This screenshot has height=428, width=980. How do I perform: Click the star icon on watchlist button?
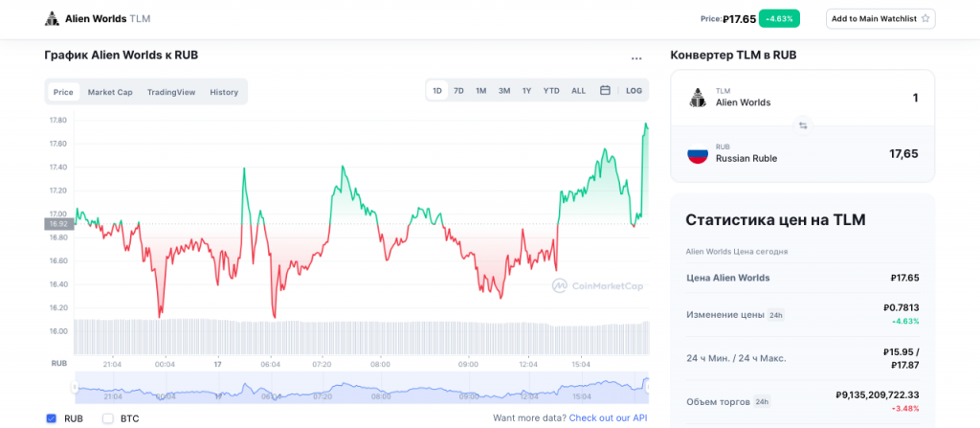point(924,18)
